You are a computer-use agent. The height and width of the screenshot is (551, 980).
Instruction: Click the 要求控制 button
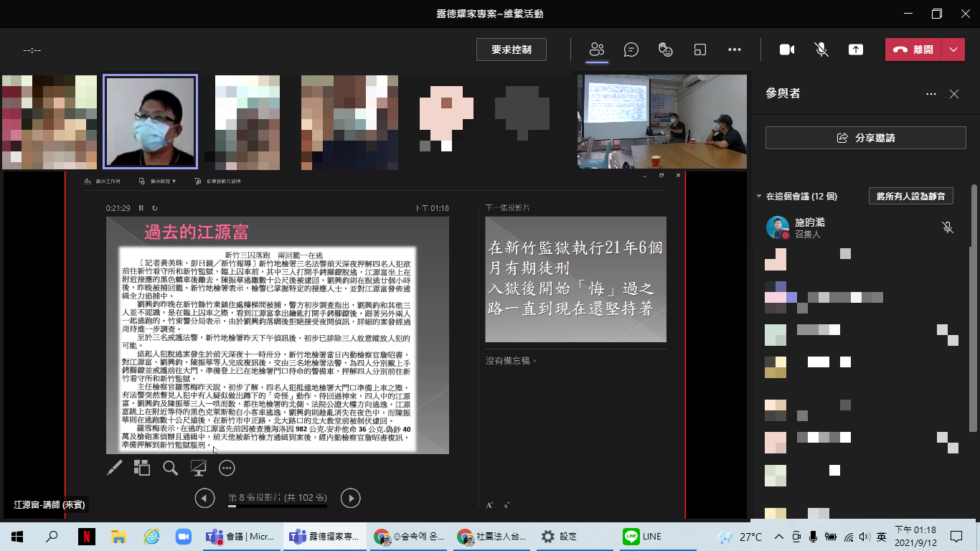pos(512,50)
